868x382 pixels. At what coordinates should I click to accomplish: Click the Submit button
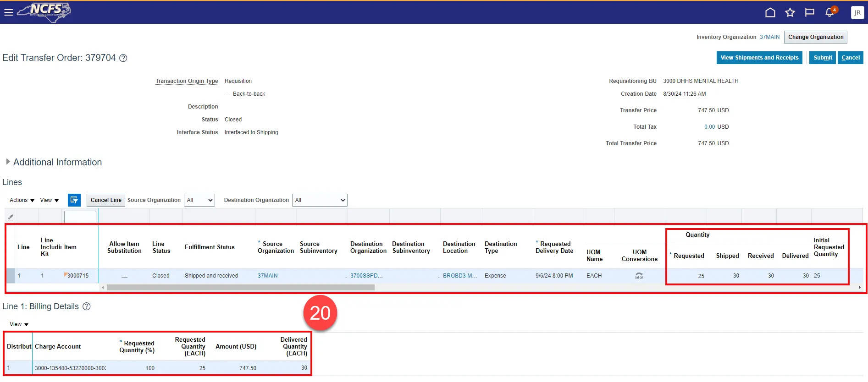(x=822, y=58)
